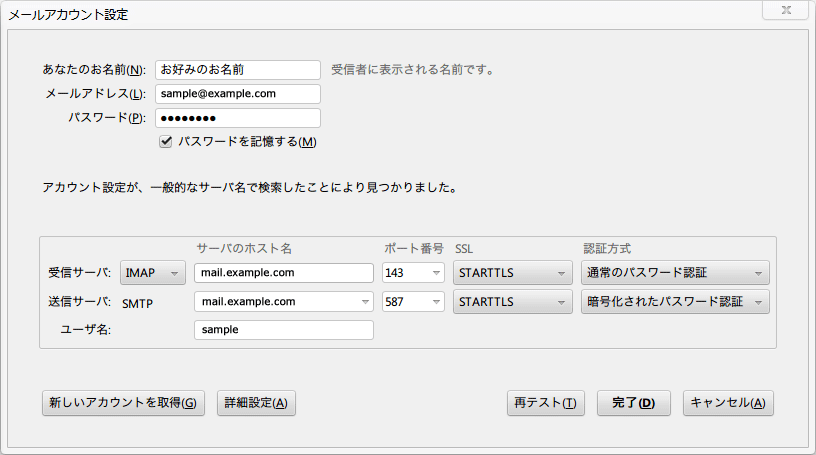816x455 pixels.
Task: Click the incoming server hostname field
Action: pos(283,273)
